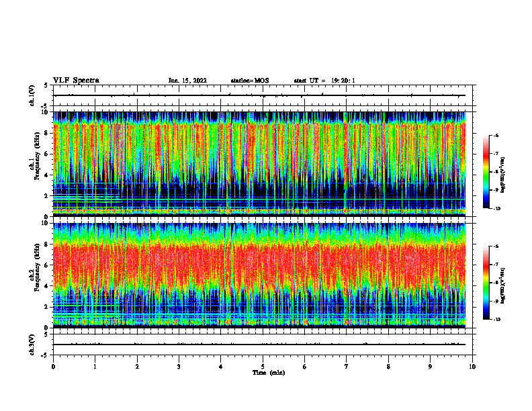The width and height of the screenshot is (532, 411).
Task: Click the "ch.1(V)" axis label
Action: [32, 95]
